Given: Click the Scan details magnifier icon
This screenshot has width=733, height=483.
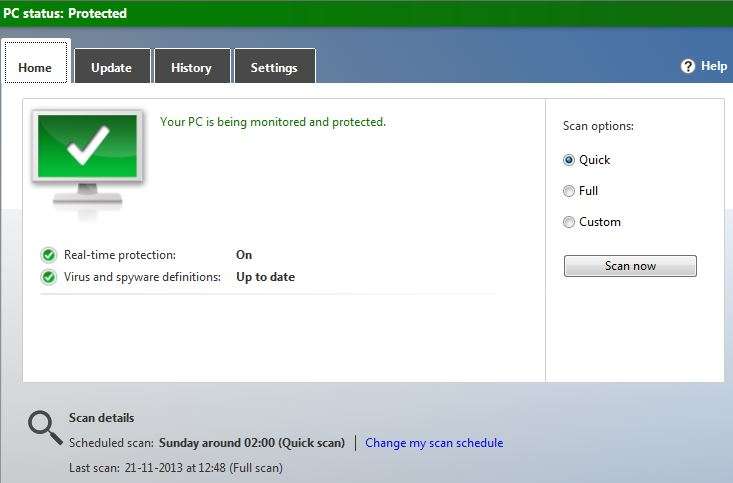Looking at the screenshot, I should [x=45, y=428].
